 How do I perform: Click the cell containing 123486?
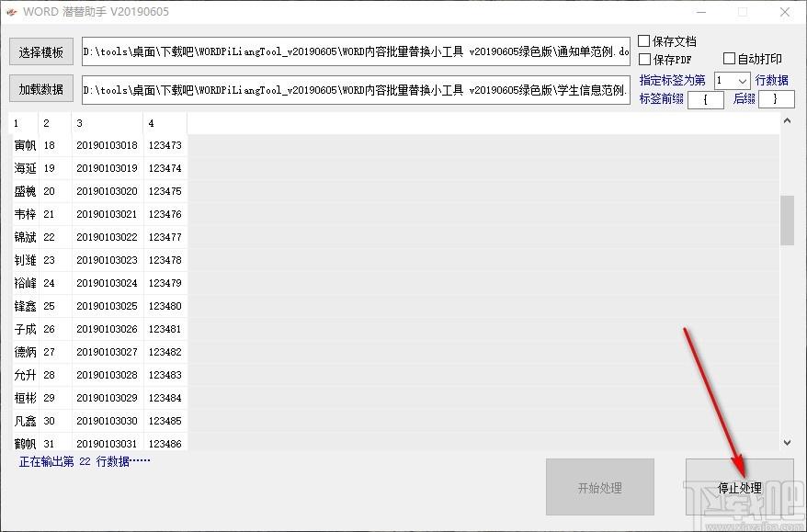pos(165,443)
